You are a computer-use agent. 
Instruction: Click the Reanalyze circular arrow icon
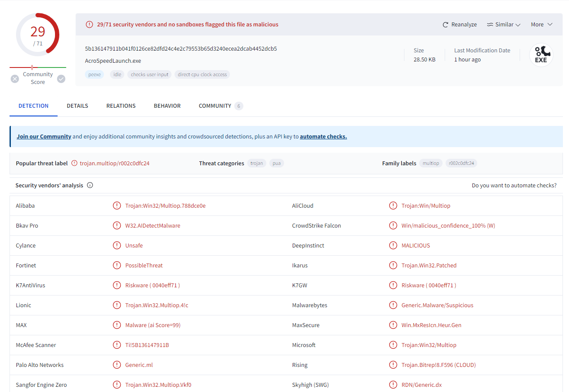(445, 25)
